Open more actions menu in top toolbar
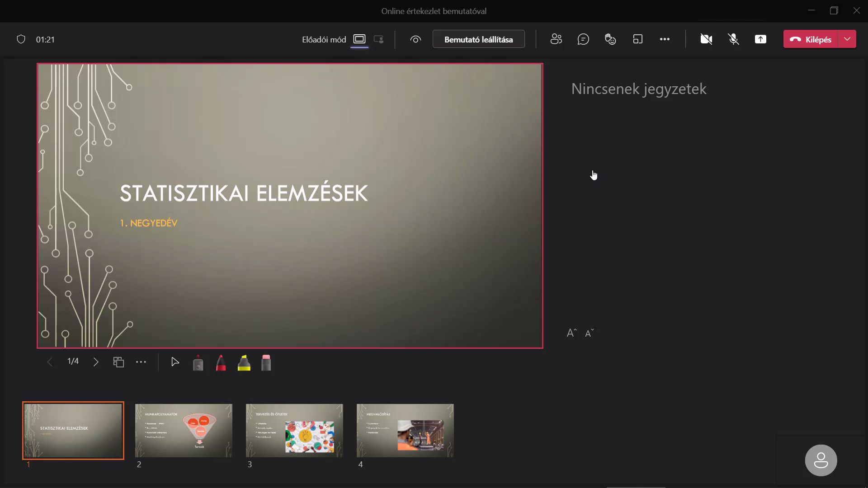The height and width of the screenshot is (488, 868). pyautogui.click(x=665, y=39)
